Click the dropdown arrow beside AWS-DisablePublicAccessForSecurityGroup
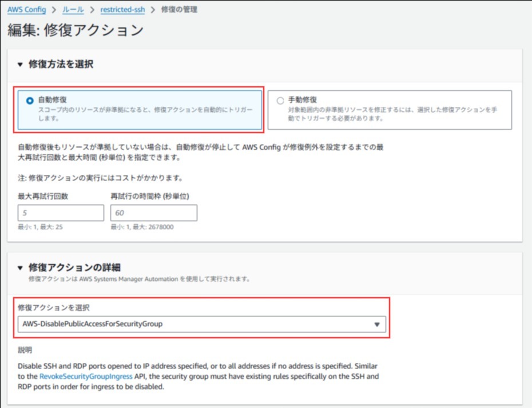 pos(376,325)
